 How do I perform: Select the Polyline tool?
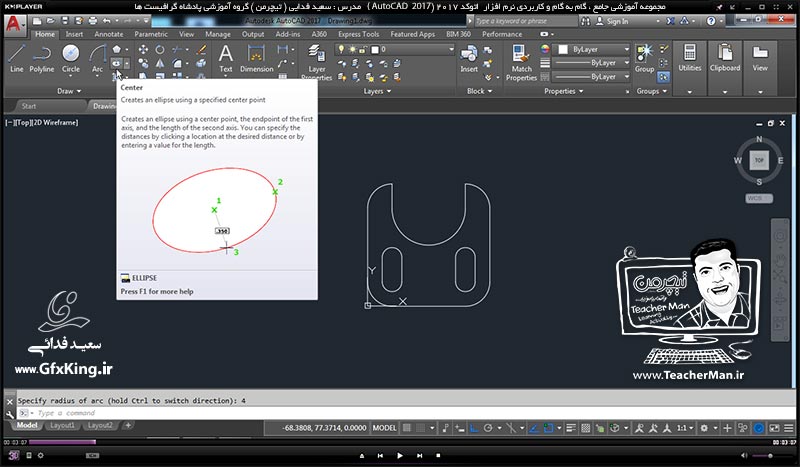pyautogui.click(x=41, y=58)
